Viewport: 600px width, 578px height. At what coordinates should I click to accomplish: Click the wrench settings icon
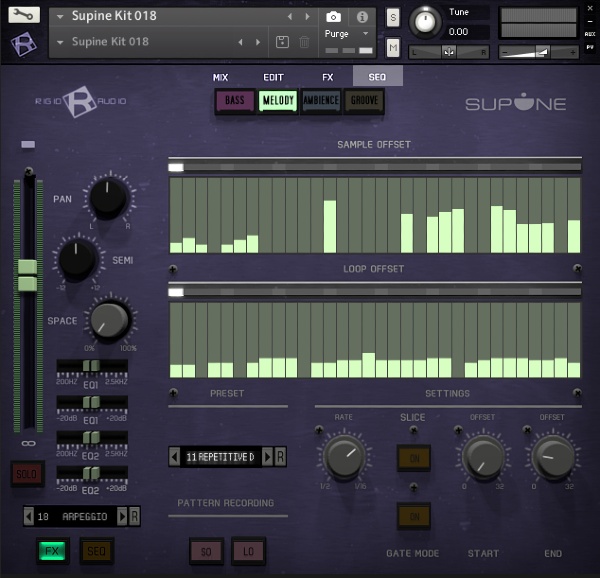tap(24, 15)
